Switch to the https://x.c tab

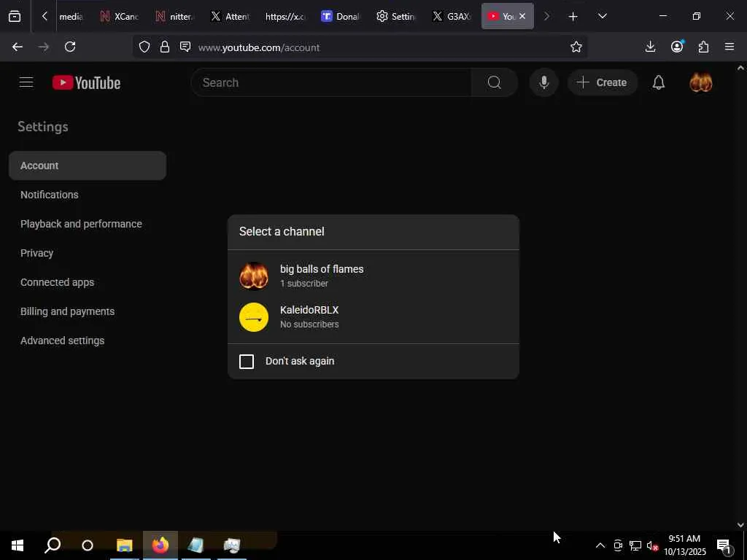285,16
